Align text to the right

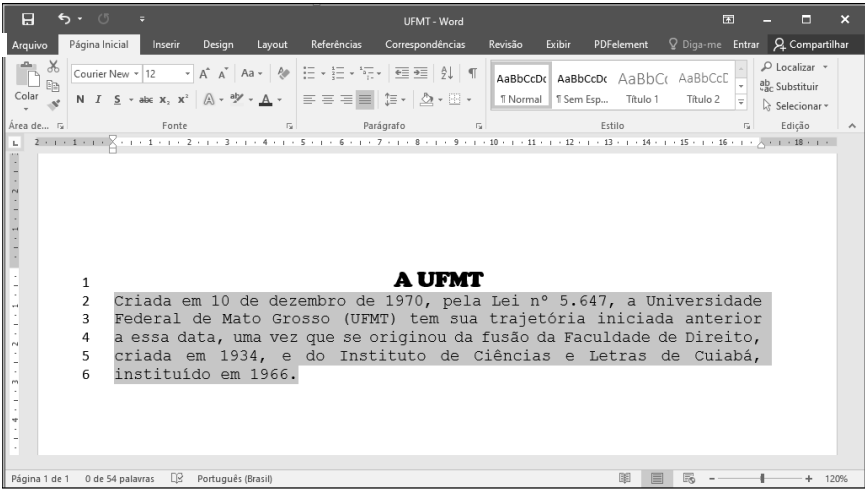coord(346,100)
